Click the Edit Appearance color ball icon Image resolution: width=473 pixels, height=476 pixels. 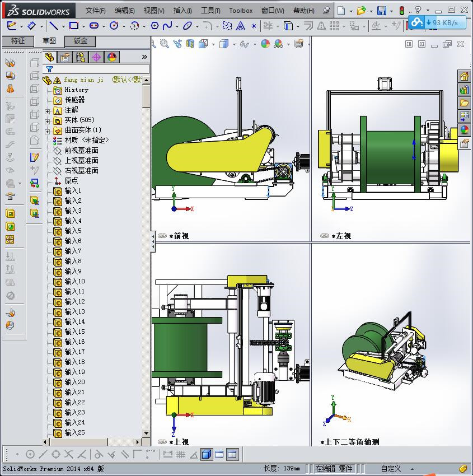pos(265,44)
